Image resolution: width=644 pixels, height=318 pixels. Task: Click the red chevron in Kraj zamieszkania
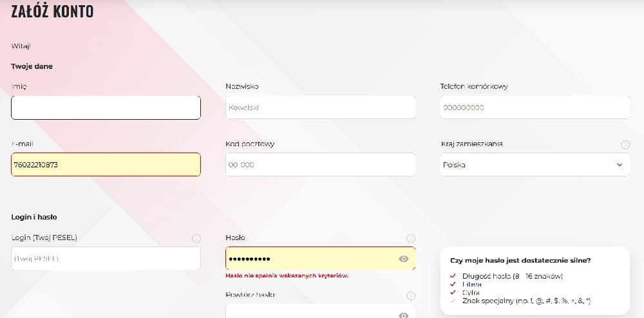point(620,165)
